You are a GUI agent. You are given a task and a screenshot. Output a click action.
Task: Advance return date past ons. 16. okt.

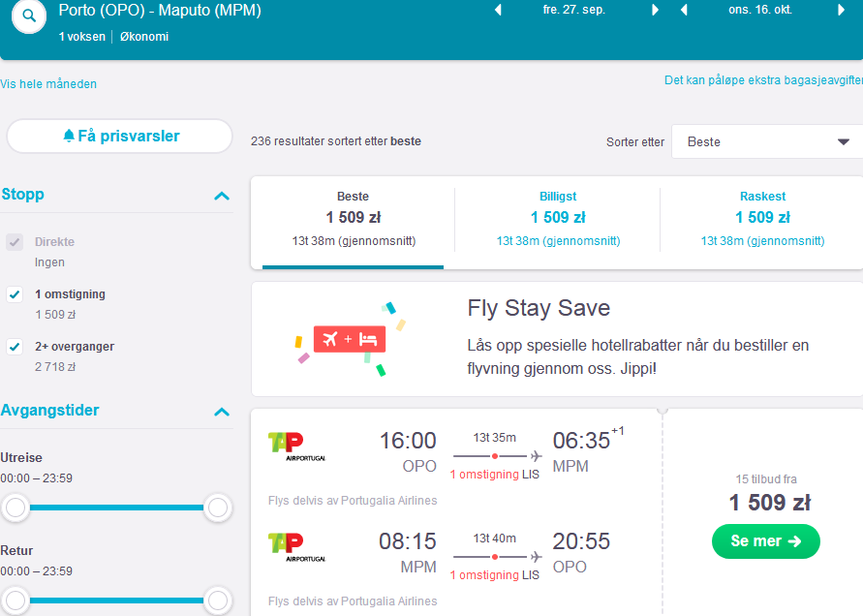coord(841,10)
